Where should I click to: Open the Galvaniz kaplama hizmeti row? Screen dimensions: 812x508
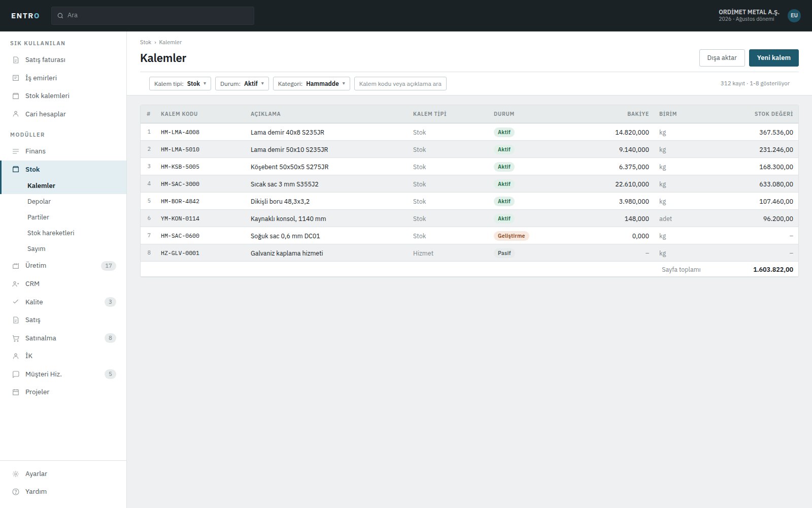(x=469, y=253)
